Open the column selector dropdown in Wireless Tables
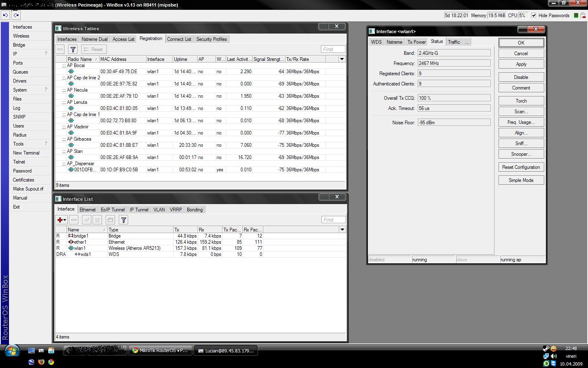This screenshot has height=368, width=588. point(342,59)
